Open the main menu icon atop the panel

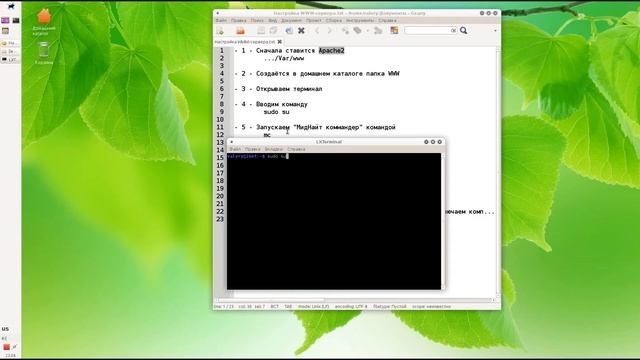[x=11, y=6]
